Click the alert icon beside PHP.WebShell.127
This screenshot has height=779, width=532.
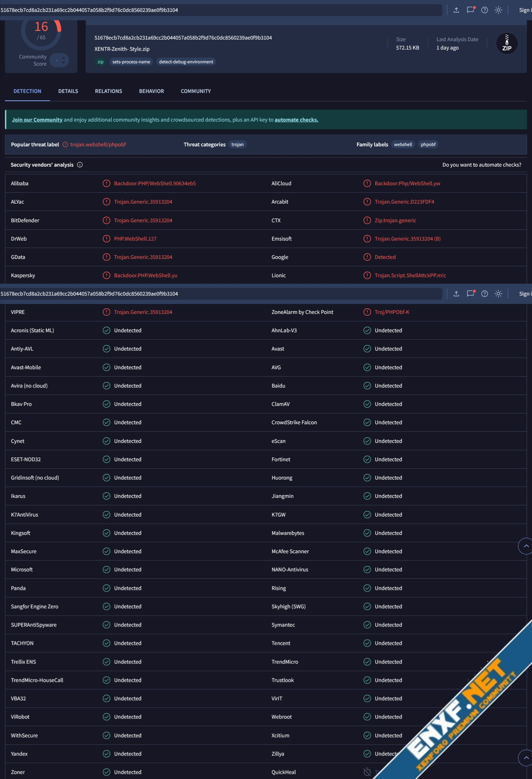pyautogui.click(x=106, y=239)
